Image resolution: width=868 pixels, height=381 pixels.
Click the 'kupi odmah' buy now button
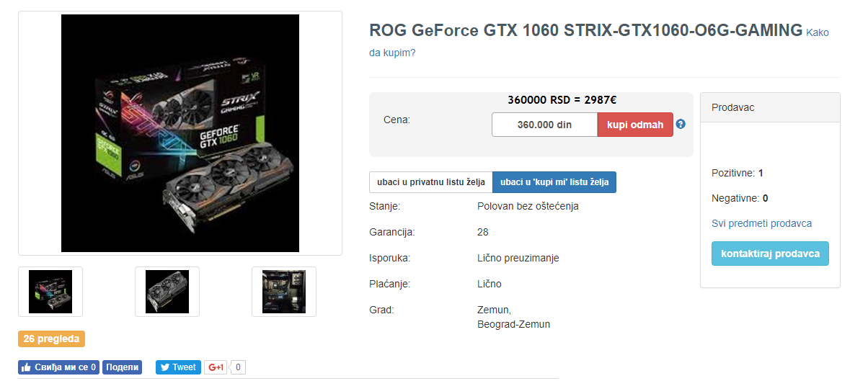(635, 125)
